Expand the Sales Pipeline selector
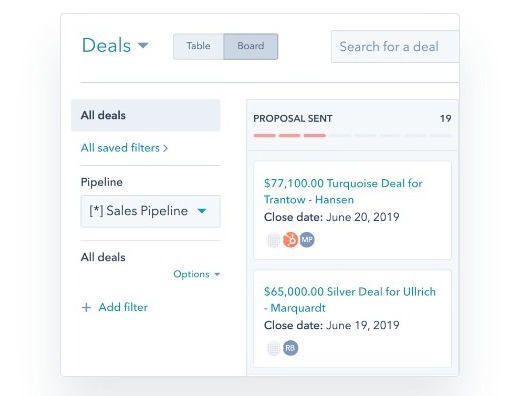This screenshot has height=396, width=519. [150, 211]
